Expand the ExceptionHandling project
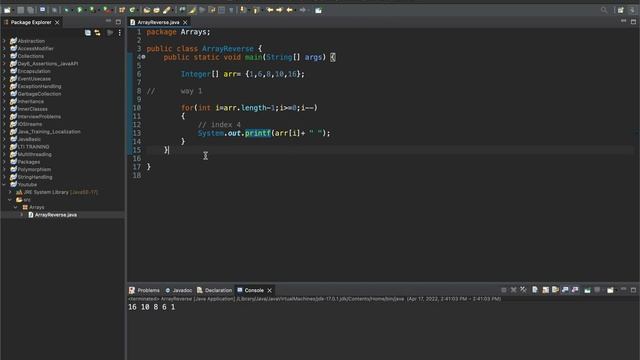 pos(4,86)
